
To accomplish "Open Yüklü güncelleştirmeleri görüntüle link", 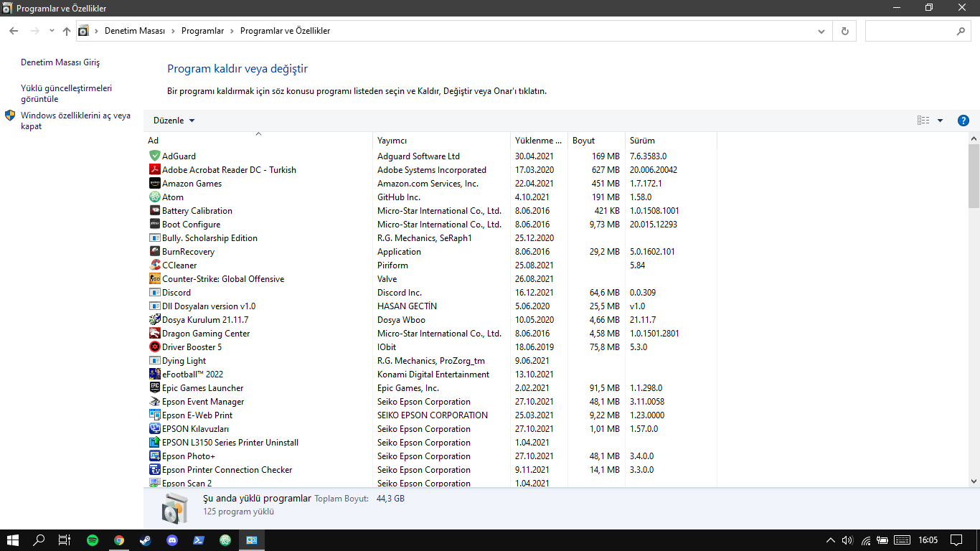I will click(67, 93).
